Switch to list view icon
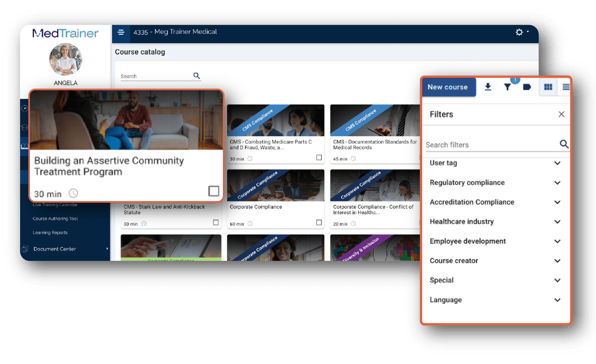This screenshot has height=364, width=596. click(565, 87)
